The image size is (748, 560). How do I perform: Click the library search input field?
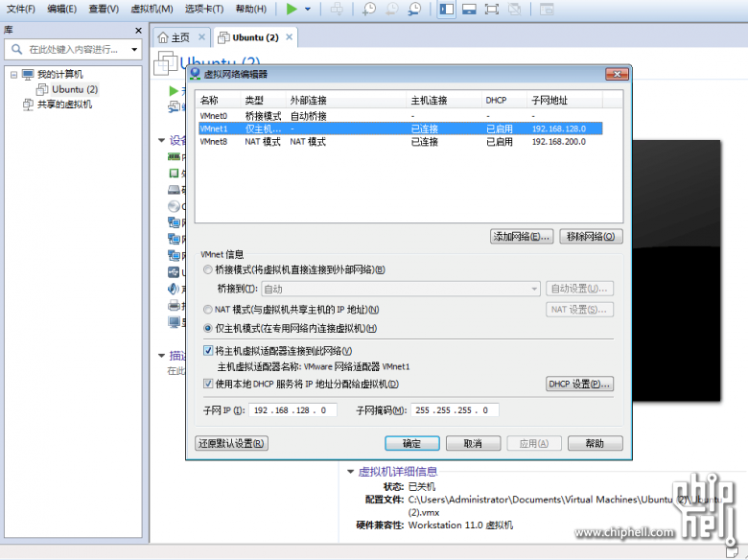point(72,49)
